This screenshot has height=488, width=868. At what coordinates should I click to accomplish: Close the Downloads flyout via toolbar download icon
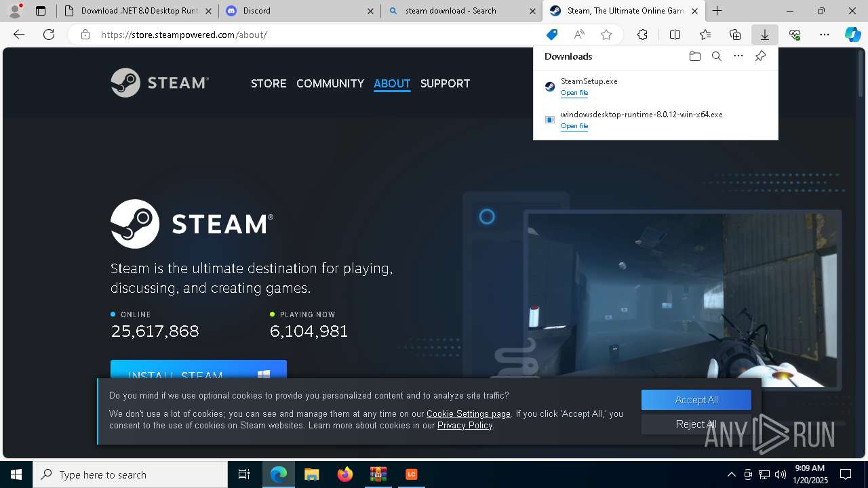pyautogui.click(x=765, y=35)
